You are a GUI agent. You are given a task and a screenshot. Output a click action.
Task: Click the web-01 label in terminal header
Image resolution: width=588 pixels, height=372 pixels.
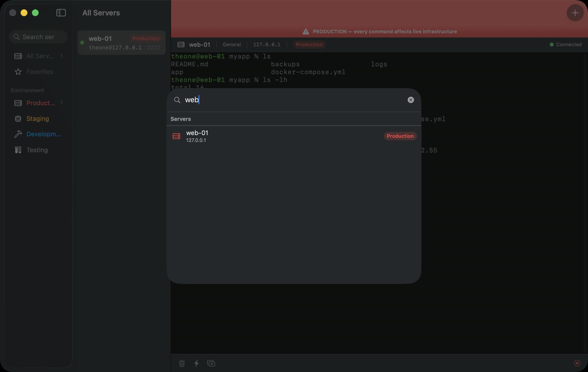click(x=199, y=45)
